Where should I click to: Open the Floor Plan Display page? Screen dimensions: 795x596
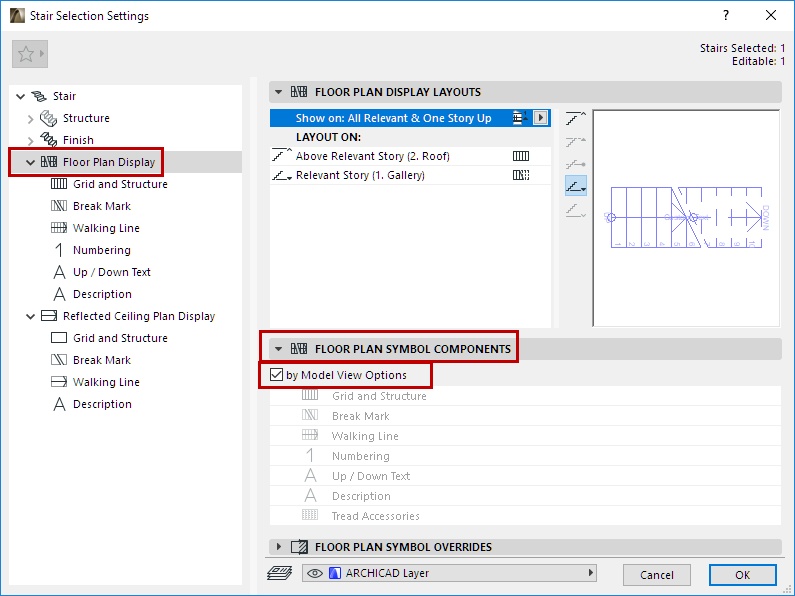[x=109, y=162]
